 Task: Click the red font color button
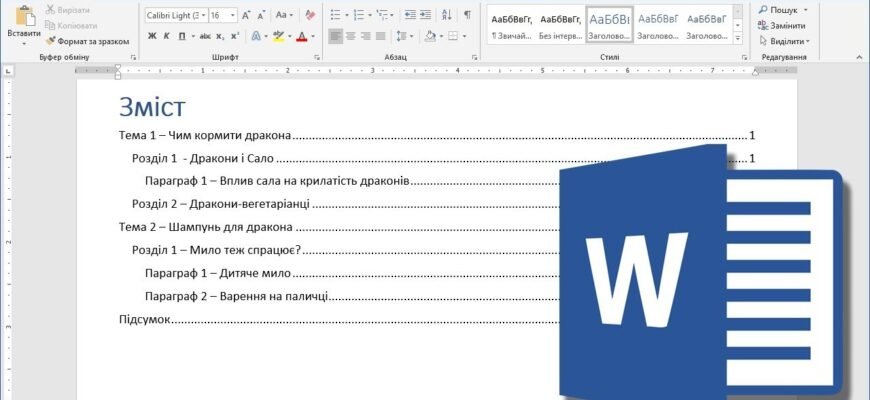(x=302, y=36)
